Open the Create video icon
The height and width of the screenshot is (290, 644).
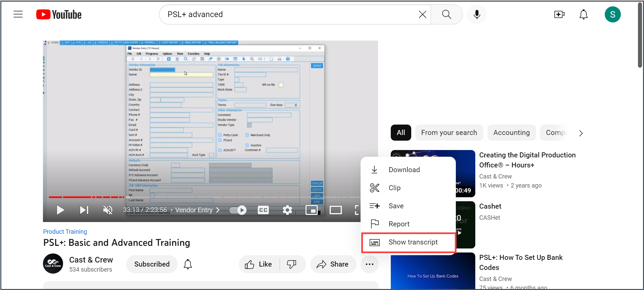[x=559, y=14]
